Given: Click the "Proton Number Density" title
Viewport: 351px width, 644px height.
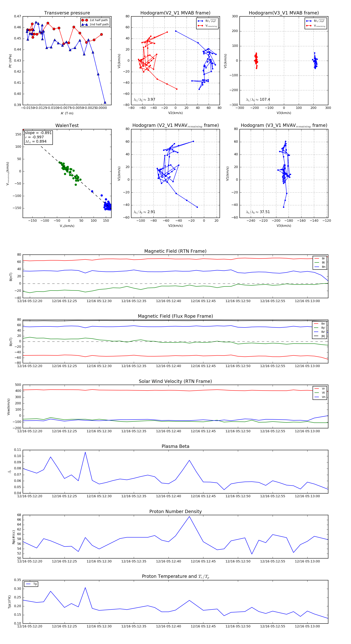Looking at the screenshot, I should pos(175,512).
